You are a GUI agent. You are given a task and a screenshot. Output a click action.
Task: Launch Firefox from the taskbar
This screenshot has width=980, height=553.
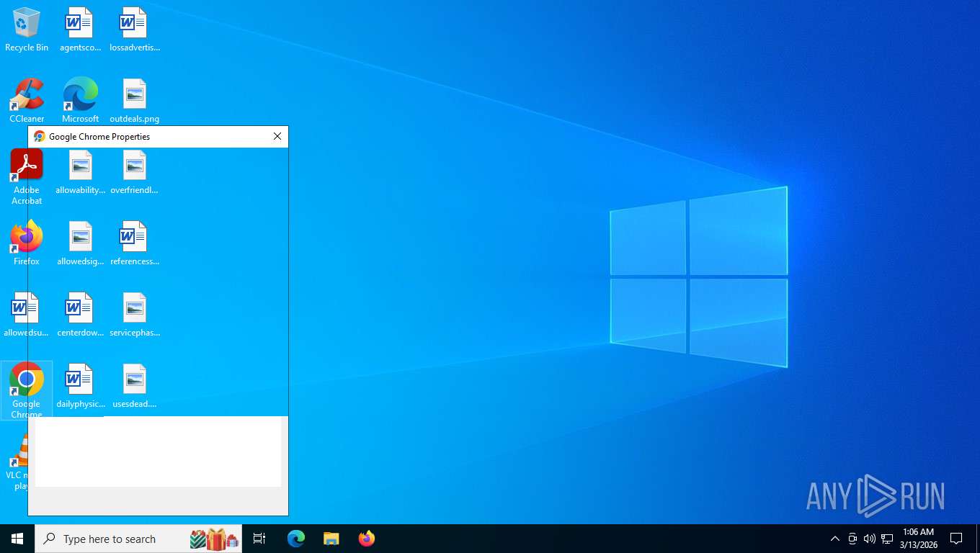[367, 539]
